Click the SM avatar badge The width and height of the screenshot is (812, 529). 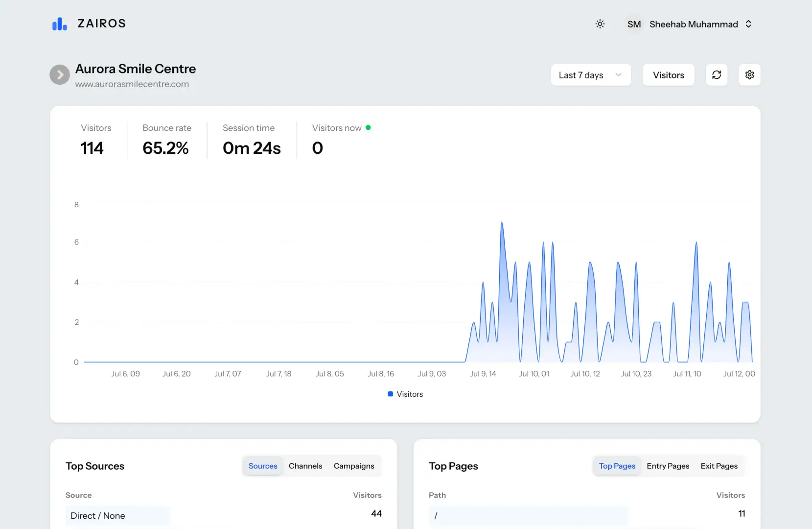pyautogui.click(x=633, y=24)
